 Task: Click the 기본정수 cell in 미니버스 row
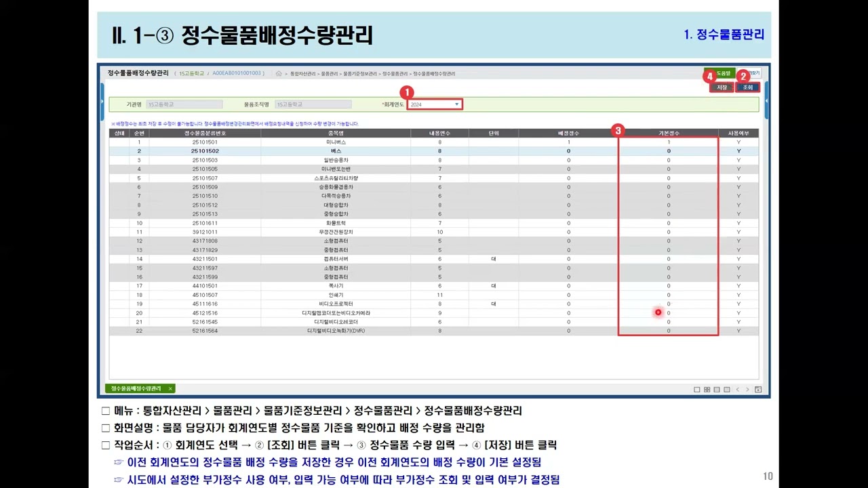[668, 142]
